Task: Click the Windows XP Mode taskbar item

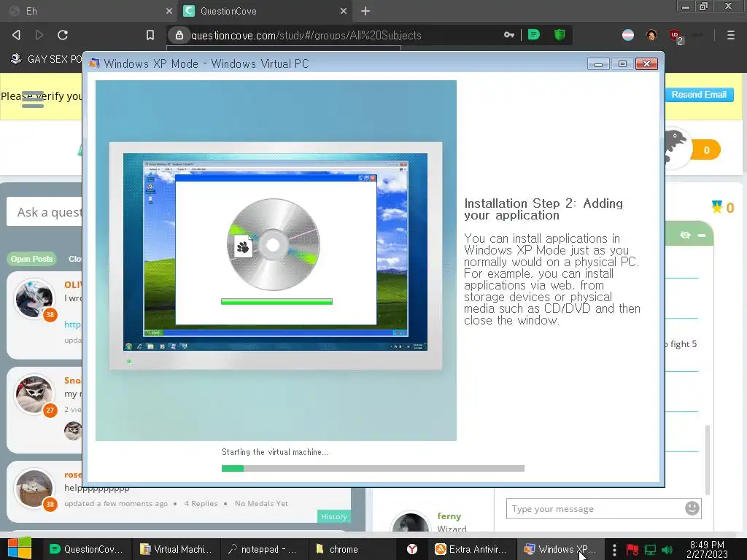Action: tap(560, 549)
